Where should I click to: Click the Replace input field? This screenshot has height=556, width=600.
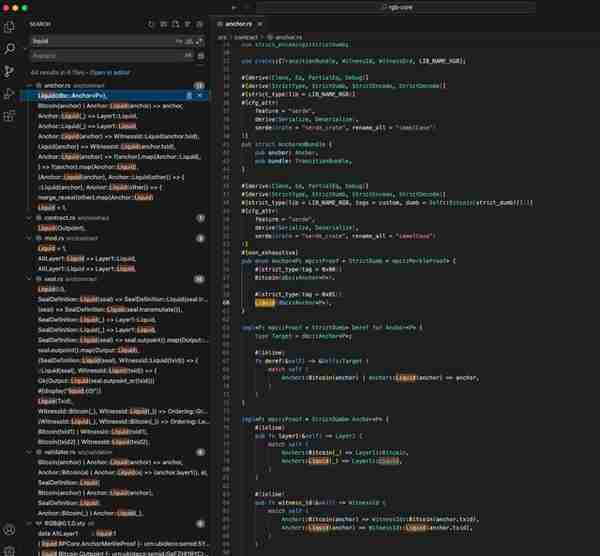point(108,56)
